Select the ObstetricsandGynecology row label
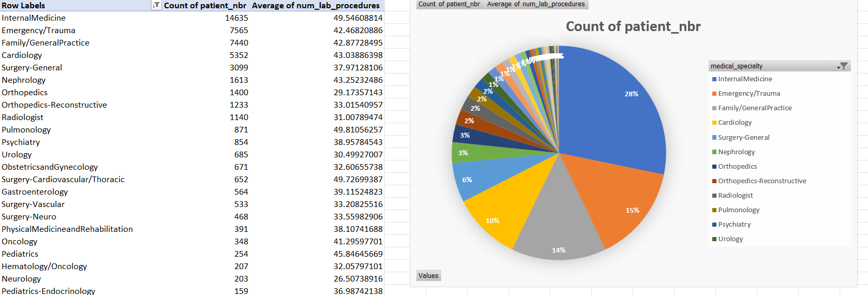This screenshot has width=868, height=295. [x=50, y=167]
